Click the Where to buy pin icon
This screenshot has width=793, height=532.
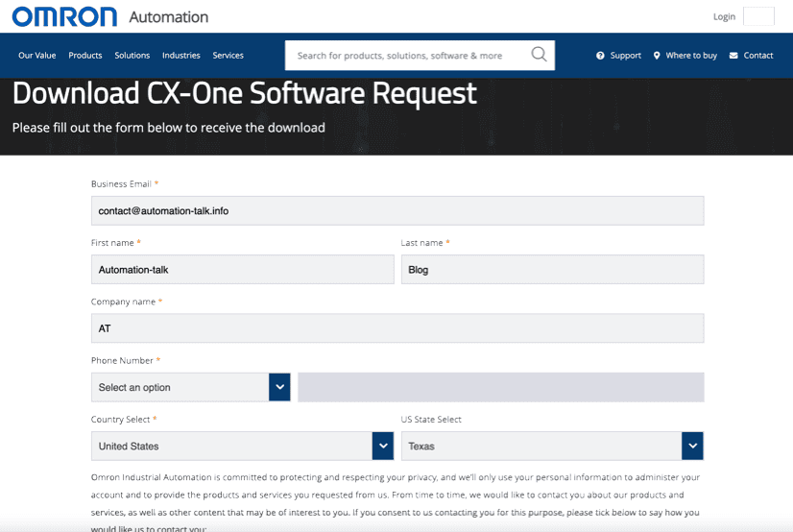657,56
